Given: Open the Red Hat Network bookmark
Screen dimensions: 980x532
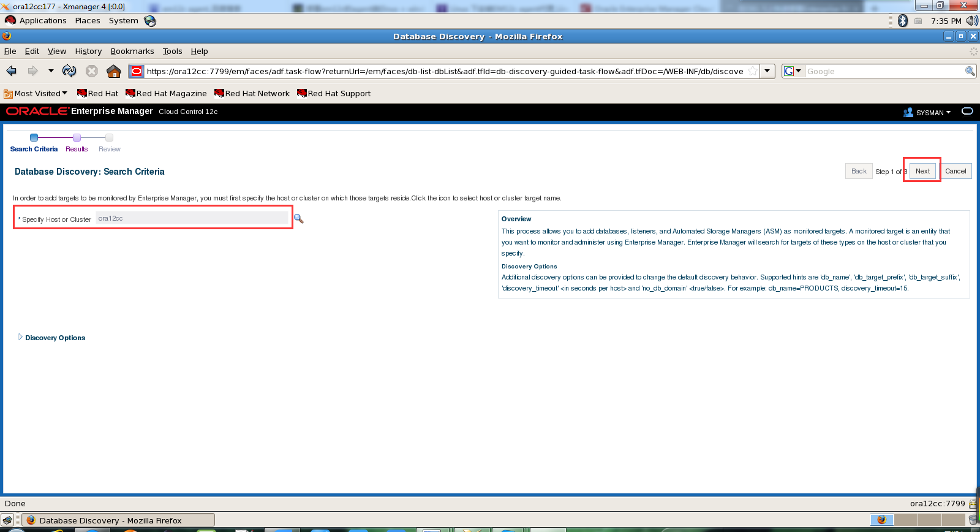Looking at the screenshot, I should pos(252,94).
